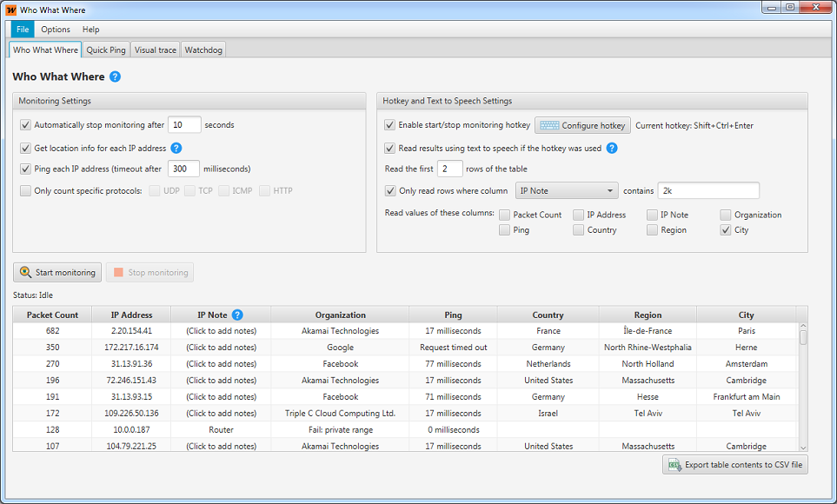This screenshot has width=837, height=504.
Task: Select IP address 72.246.151.43 cell
Action: [x=131, y=381]
